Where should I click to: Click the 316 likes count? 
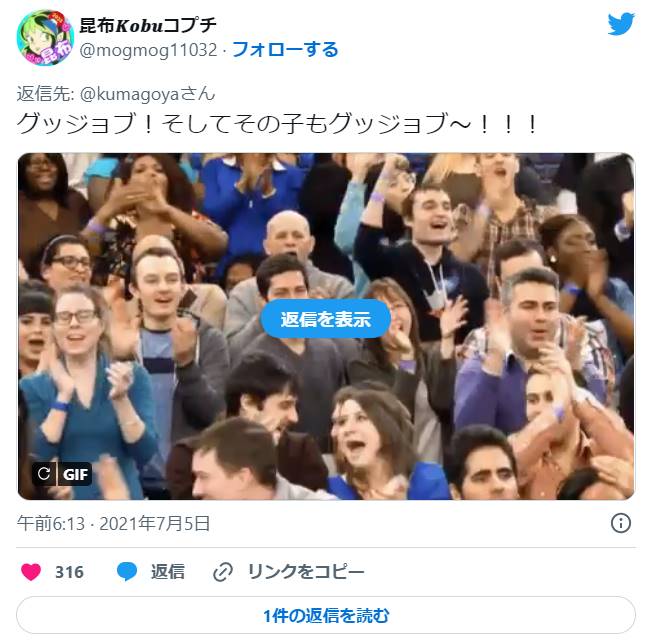pyautogui.click(x=69, y=572)
